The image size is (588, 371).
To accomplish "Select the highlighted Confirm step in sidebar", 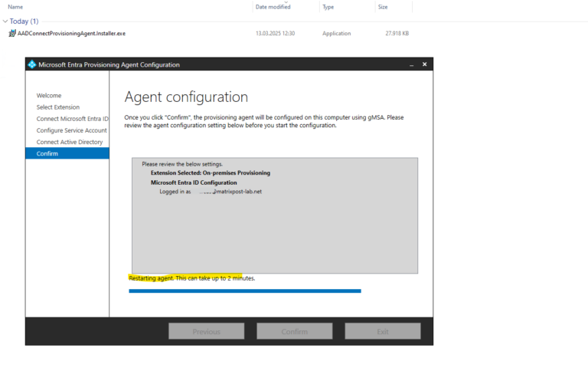I will pos(67,153).
